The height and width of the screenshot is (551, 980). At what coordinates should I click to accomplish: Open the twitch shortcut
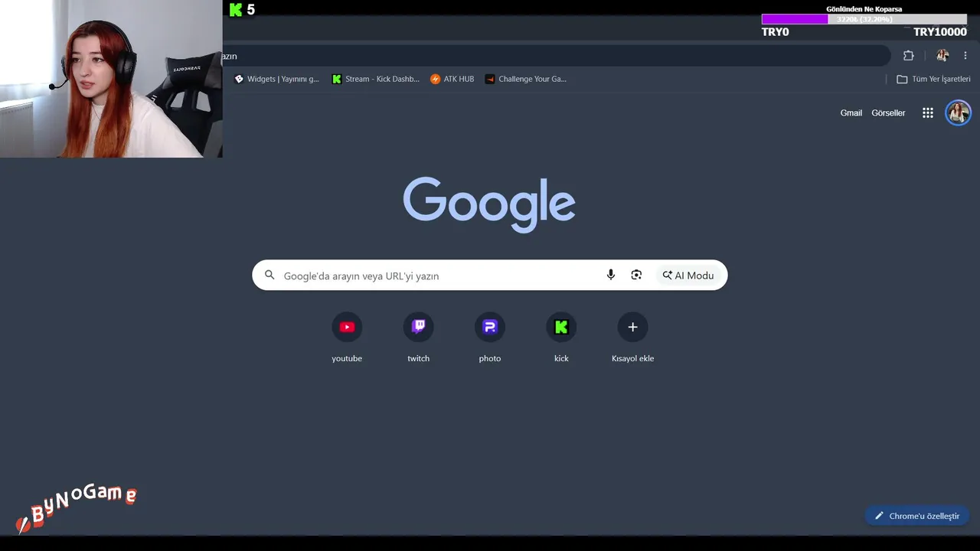point(418,337)
